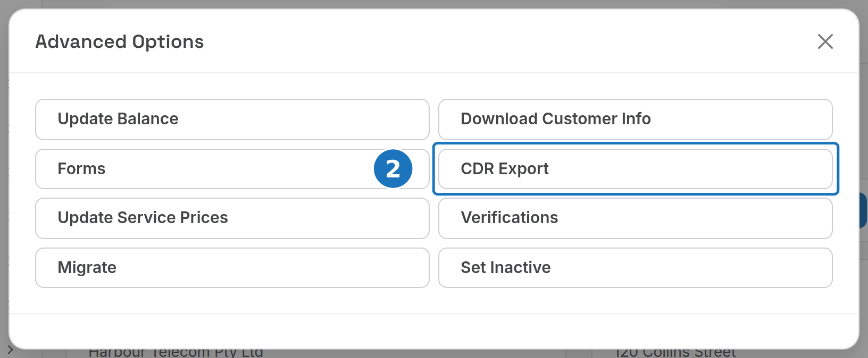Select the Migrate option

232,268
